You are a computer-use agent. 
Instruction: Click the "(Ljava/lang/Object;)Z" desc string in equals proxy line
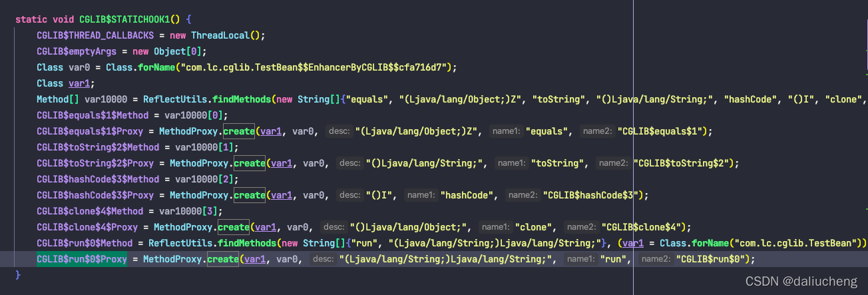418,131
